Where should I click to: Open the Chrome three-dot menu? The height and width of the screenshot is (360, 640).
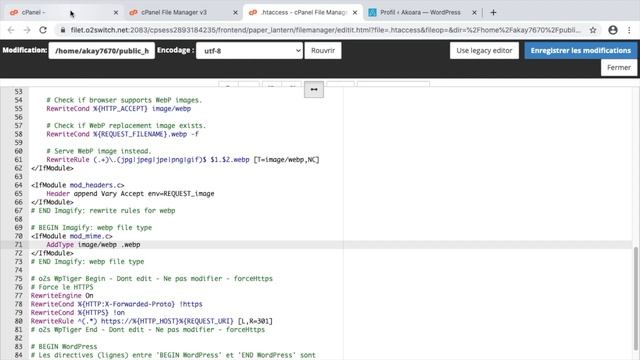pos(629,30)
